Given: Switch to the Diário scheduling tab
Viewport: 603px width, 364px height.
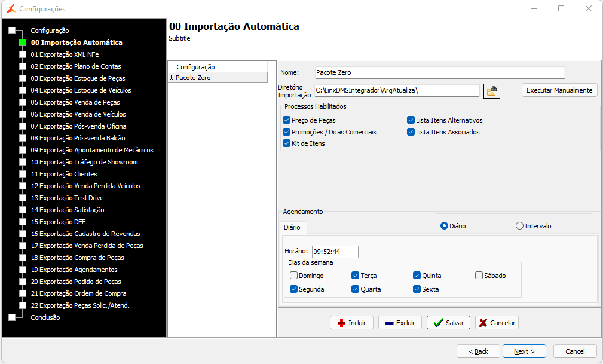Looking at the screenshot, I should tap(292, 228).
